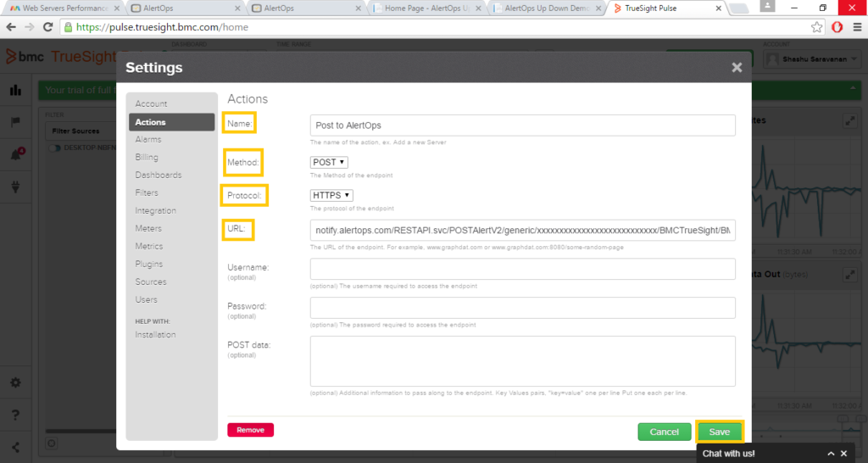Open Dashboards settings section

coord(159,175)
